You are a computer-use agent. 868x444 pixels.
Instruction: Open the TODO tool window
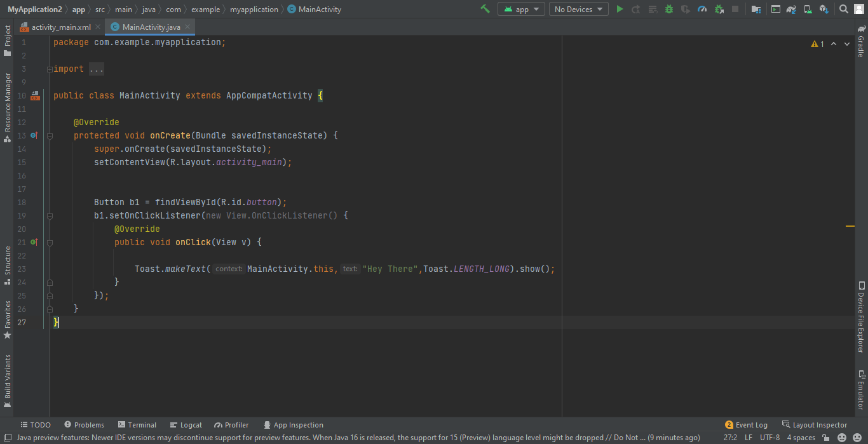coord(36,425)
